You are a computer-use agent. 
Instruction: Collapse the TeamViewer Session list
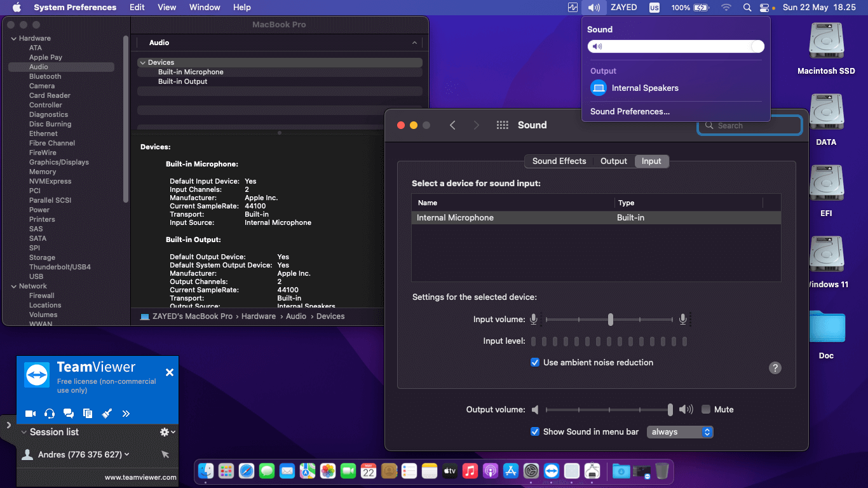point(24,432)
